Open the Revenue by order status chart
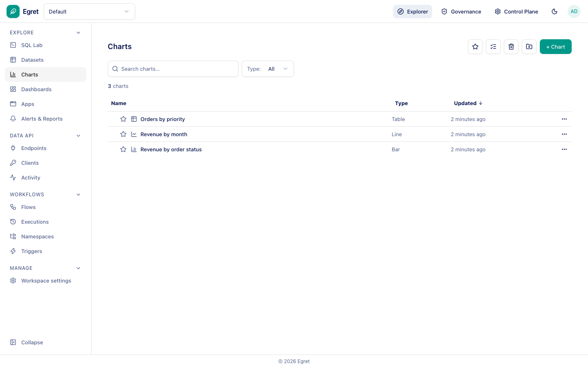 (171, 149)
